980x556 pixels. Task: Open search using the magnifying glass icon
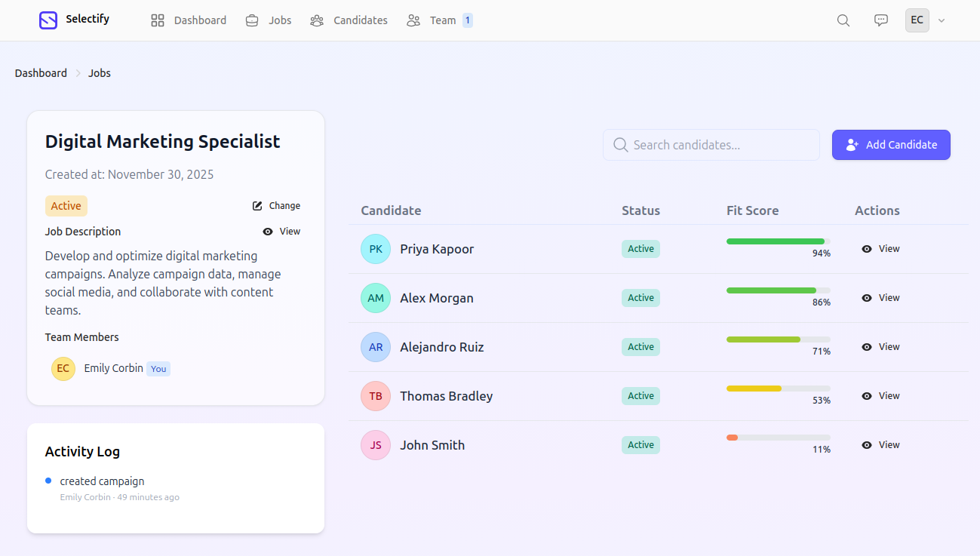click(x=843, y=20)
